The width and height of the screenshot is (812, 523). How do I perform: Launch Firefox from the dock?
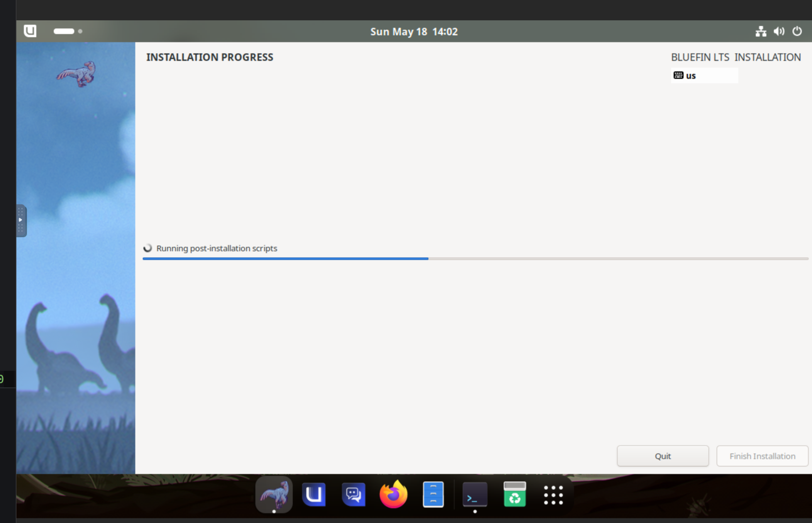click(x=393, y=494)
